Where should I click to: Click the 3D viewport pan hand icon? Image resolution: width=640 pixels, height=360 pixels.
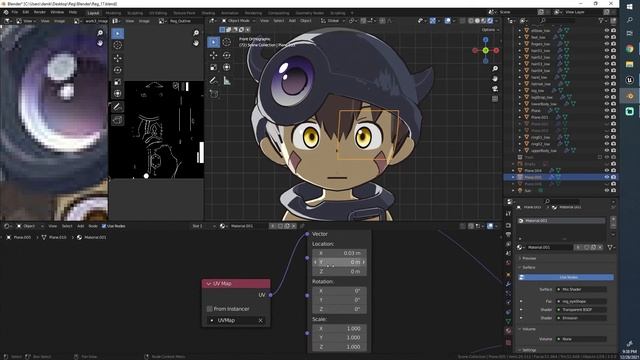[x=495, y=78]
